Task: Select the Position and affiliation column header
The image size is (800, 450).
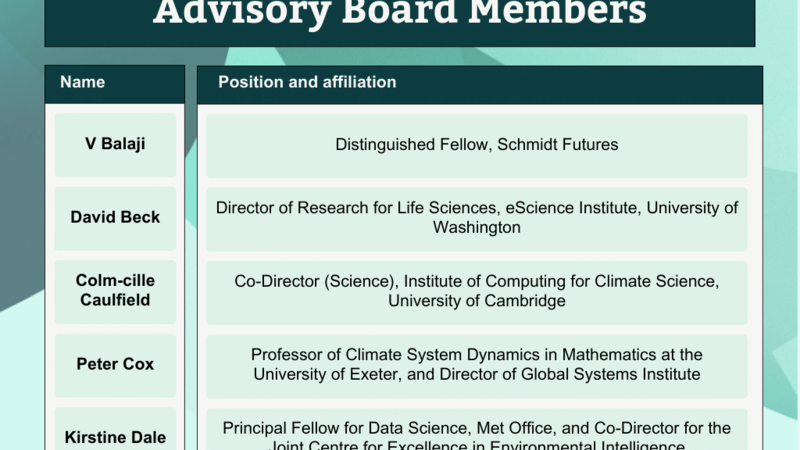Action: [479, 83]
